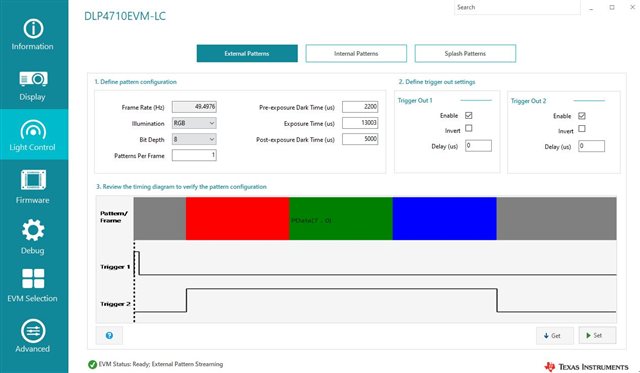Image resolution: width=640 pixels, height=373 pixels.
Task: Check the Trigger Out 2 Invert box
Action: [x=582, y=129]
